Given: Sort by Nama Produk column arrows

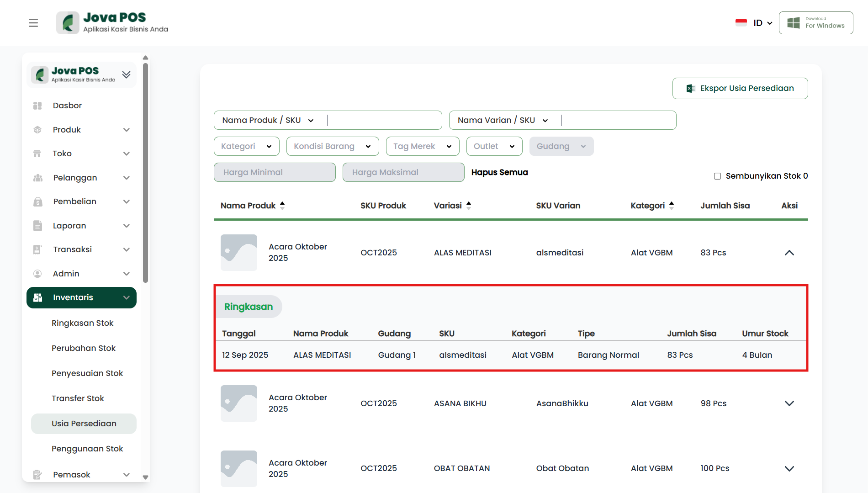Looking at the screenshot, I should coord(282,206).
